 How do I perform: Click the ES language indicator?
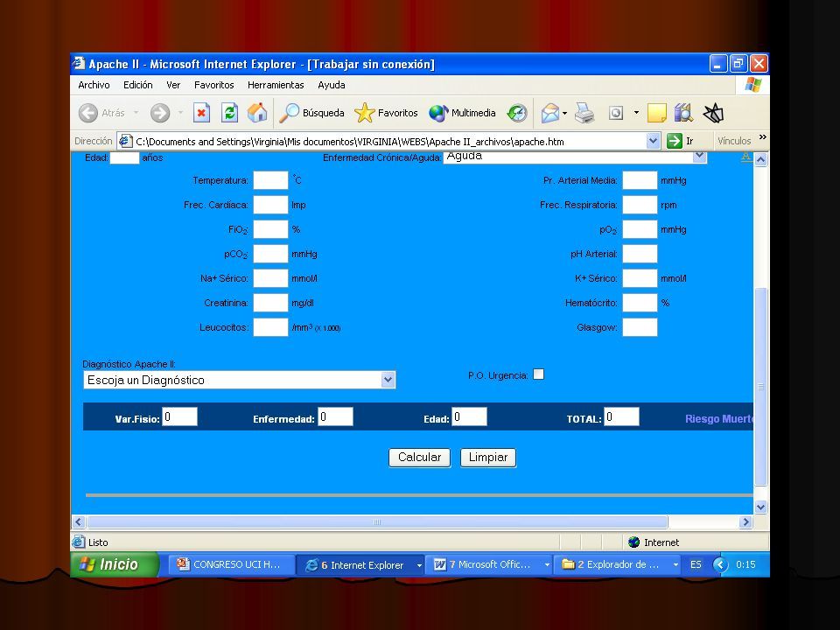coord(696,564)
